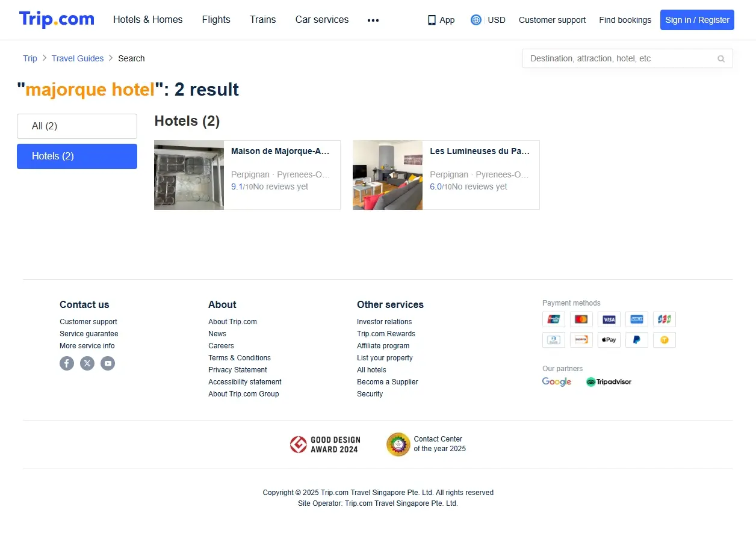Viewport: 756px width, 554px height.
Task: Open the Trip.com Rewards link
Action: tap(386, 334)
